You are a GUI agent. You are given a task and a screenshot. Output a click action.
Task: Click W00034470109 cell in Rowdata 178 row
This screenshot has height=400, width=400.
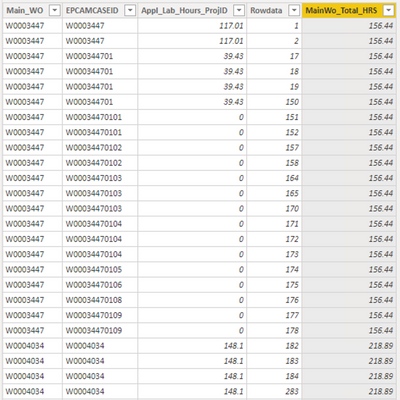100,331
